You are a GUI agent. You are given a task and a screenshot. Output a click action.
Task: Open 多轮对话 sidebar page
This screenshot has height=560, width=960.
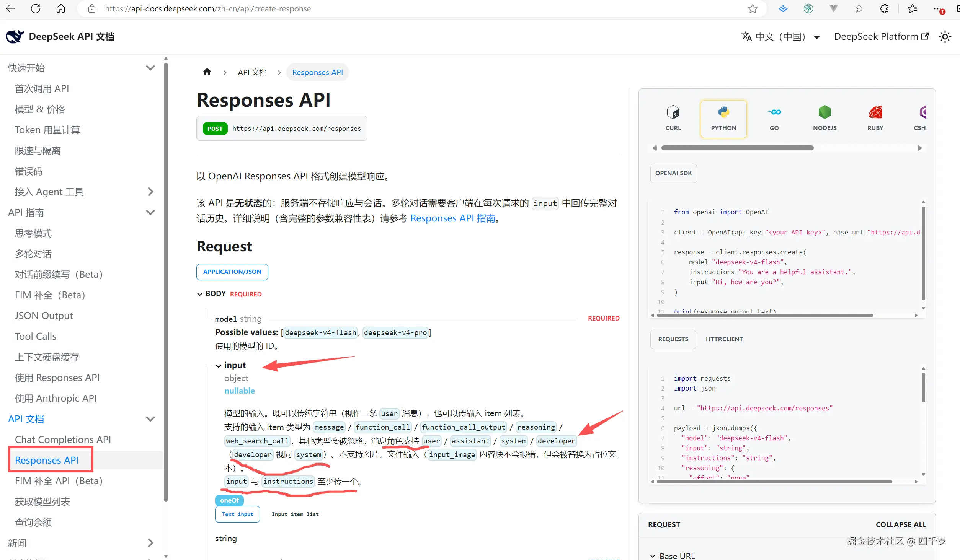click(33, 254)
